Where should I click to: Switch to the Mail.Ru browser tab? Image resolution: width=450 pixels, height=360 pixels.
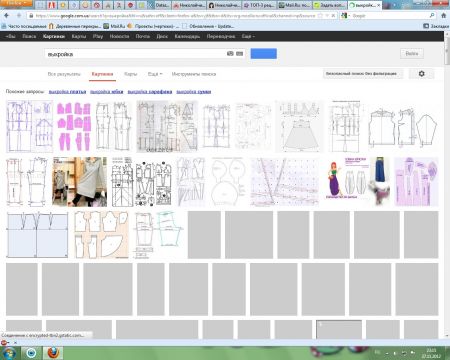pos(294,5)
